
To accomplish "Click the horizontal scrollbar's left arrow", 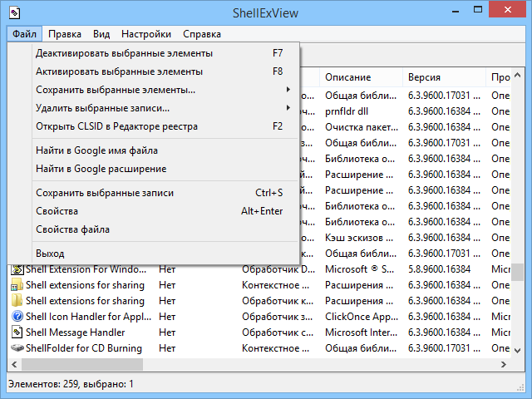I will point(14,364).
